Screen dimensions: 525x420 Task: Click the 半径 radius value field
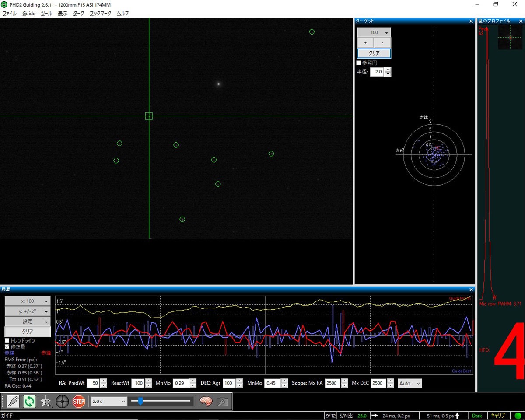[x=377, y=72]
